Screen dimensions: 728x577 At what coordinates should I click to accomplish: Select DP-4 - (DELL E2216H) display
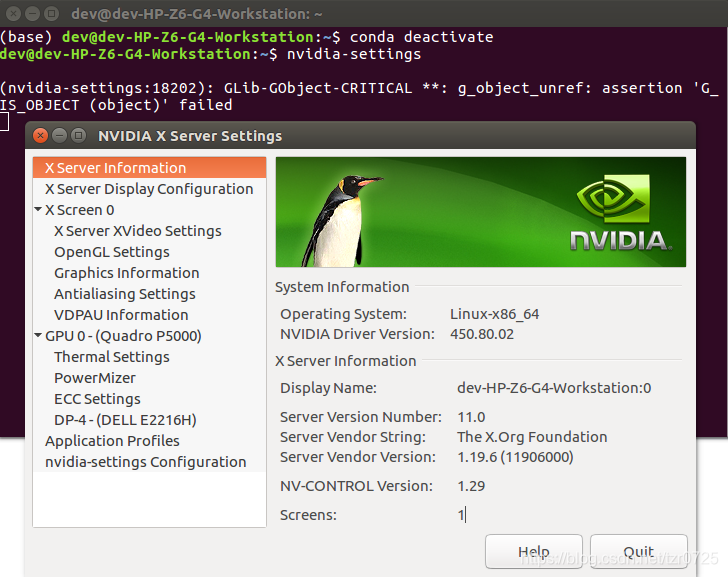coord(125,420)
